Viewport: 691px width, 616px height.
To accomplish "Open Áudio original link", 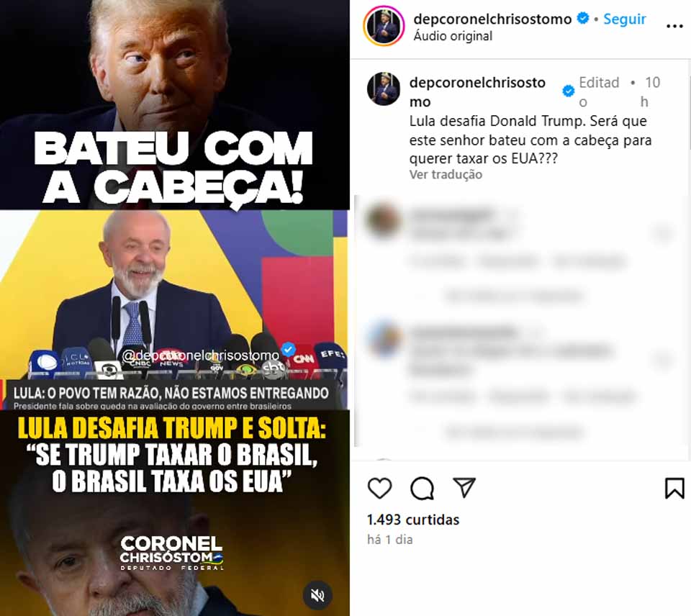I will (453, 36).
